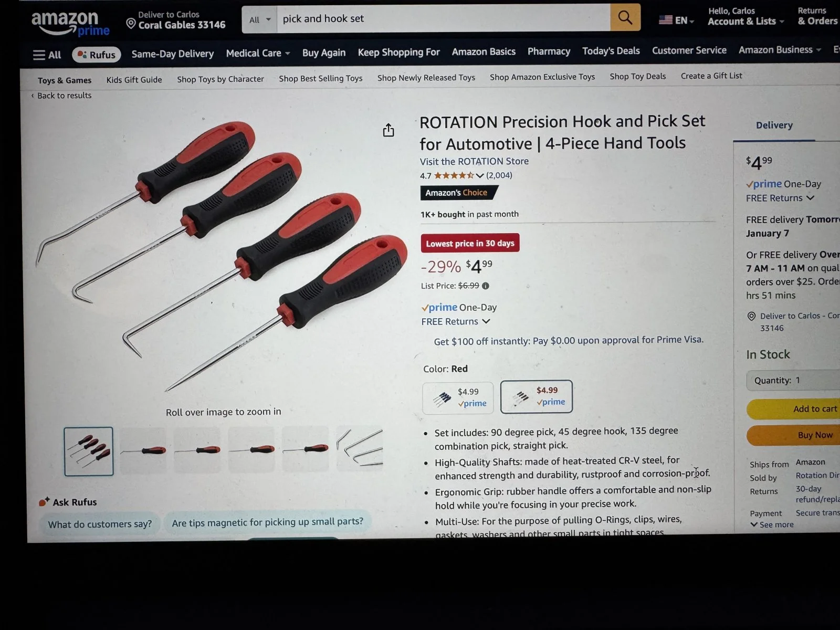Open Rufus assistant in nav bar

[x=97, y=55]
